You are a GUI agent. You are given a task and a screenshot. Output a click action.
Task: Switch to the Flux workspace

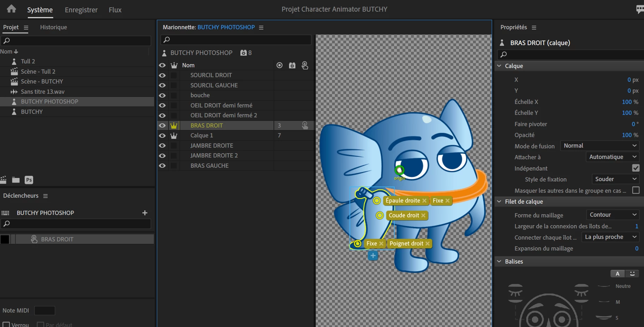[115, 10]
